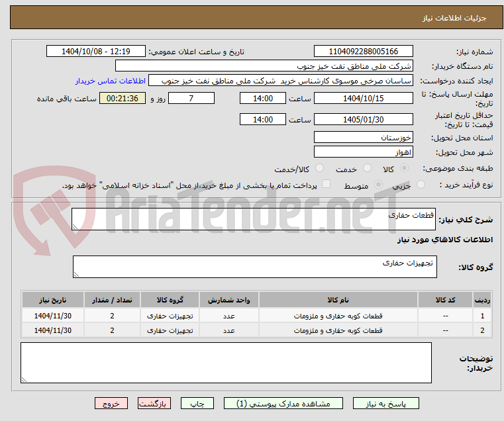Click the ایجاد کننده درخواست field
Viewport: 504px width, 421px height.
281,81
